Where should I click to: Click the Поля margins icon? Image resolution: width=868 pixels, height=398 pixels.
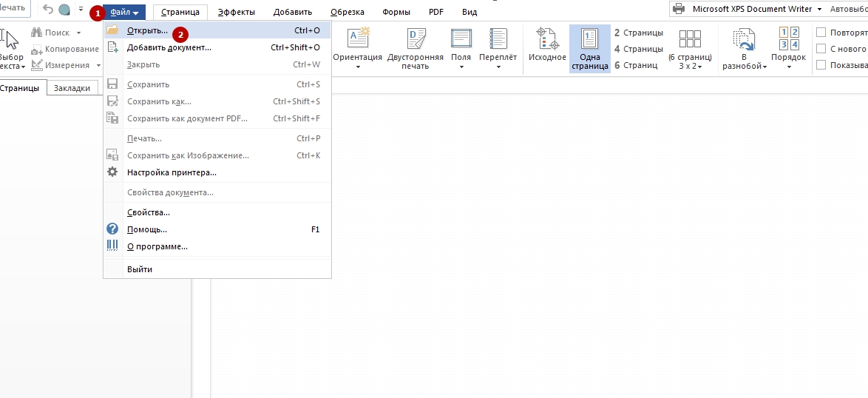tap(461, 39)
